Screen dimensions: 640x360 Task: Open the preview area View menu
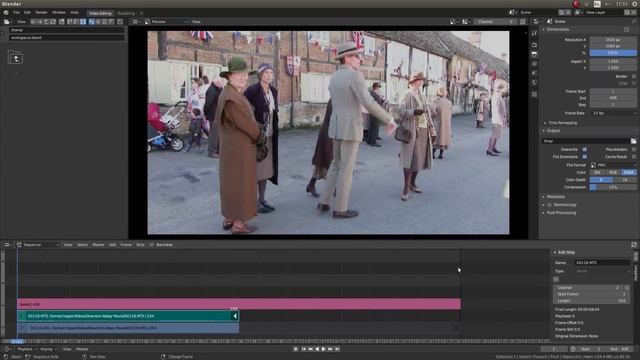coord(196,22)
